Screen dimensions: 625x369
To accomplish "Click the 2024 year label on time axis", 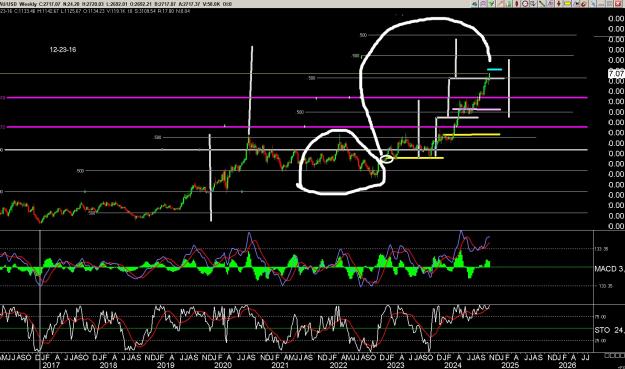I will point(453,365).
